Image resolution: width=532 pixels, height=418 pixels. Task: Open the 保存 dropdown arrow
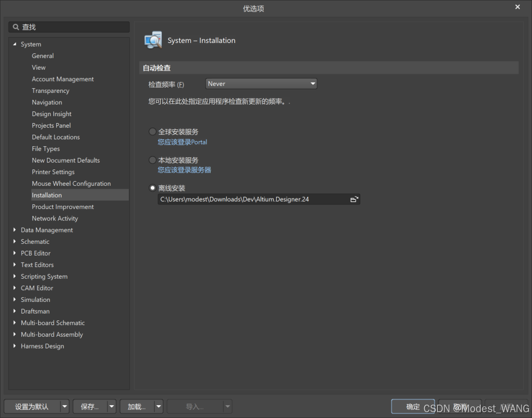(x=111, y=406)
